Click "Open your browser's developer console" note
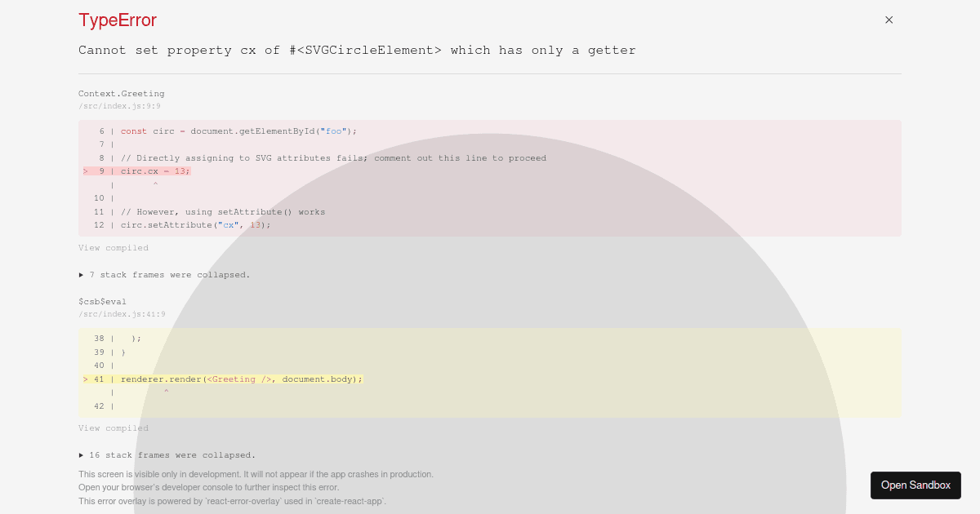The image size is (980, 514). (208, 488)
